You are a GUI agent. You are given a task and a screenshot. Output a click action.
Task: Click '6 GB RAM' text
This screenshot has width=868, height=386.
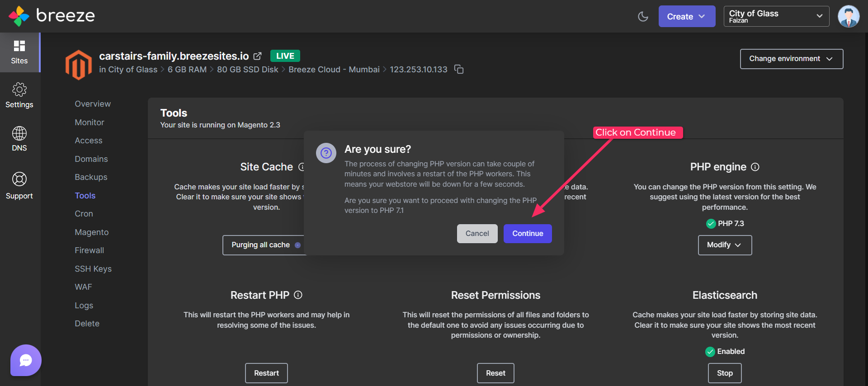point(187,70)
